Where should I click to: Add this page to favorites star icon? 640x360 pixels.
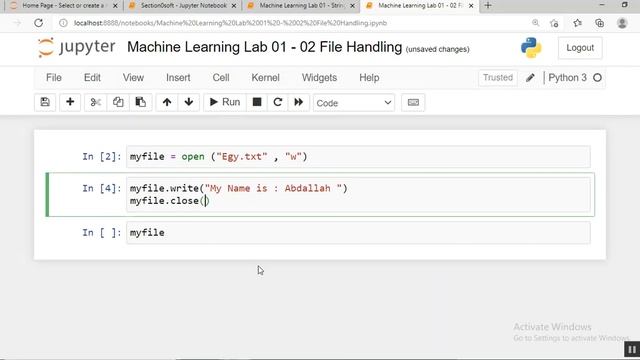(554, 23)
